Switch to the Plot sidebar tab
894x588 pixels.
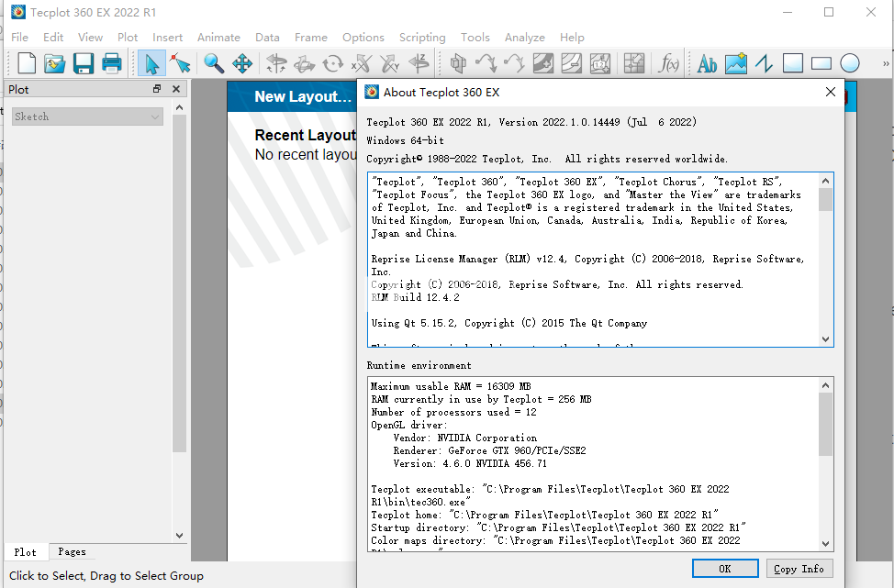coord(25,551)
